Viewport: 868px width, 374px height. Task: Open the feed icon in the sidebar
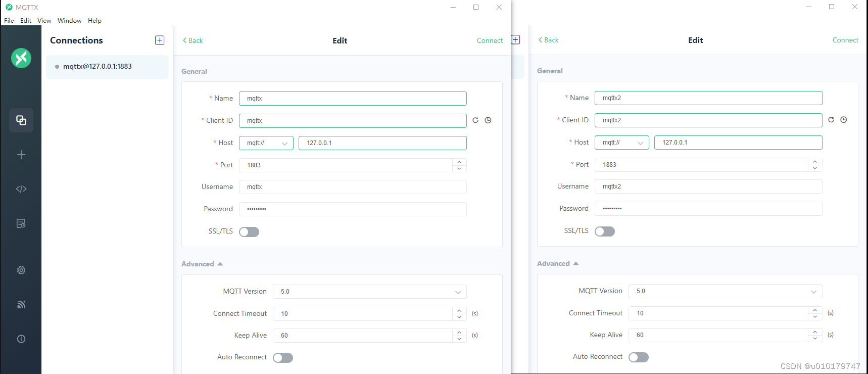[x=21, y=304]
